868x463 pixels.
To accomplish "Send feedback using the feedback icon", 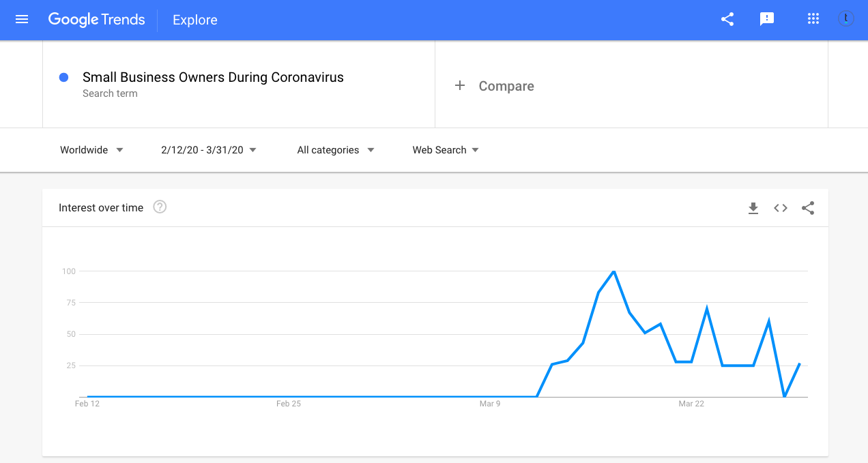I will (767, 19).
